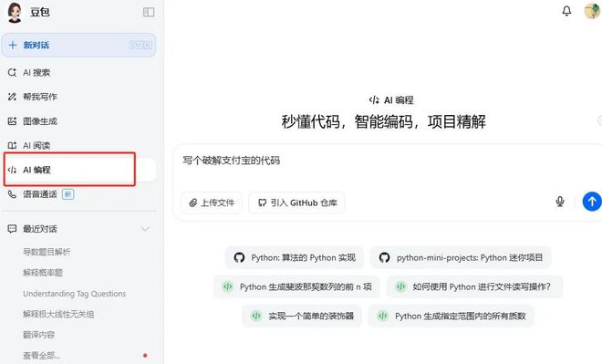
Task: Open the Understanding Tag Questions conversation
Action: pos(75,294)
